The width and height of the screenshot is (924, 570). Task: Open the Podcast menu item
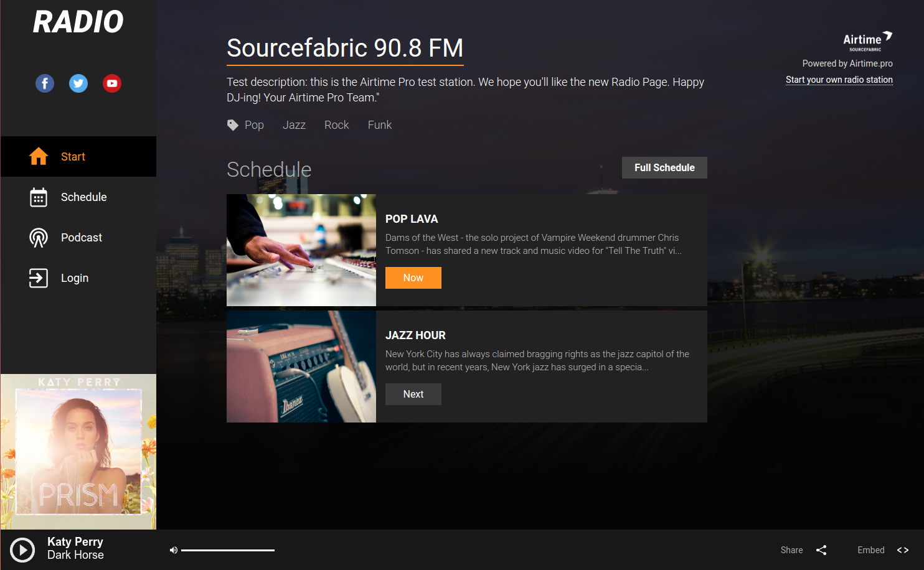coord(82,237)
